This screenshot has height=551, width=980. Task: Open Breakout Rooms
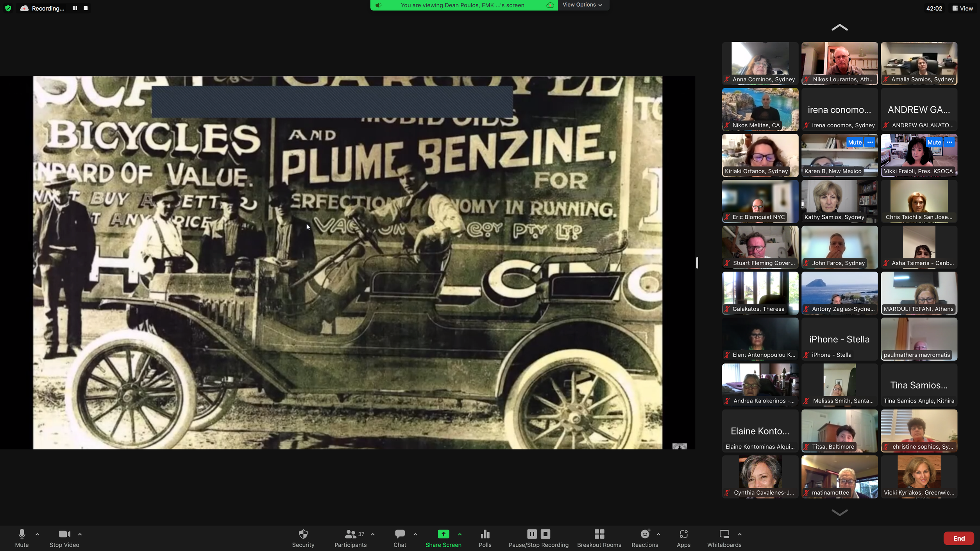pyautogui.click(x=599, y=534)
